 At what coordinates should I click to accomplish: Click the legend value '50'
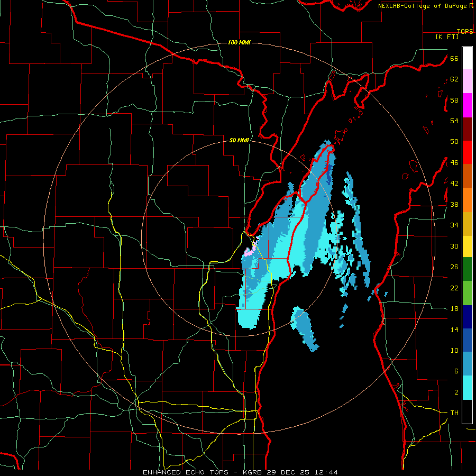pyautogui.click(x=454, y=142)
